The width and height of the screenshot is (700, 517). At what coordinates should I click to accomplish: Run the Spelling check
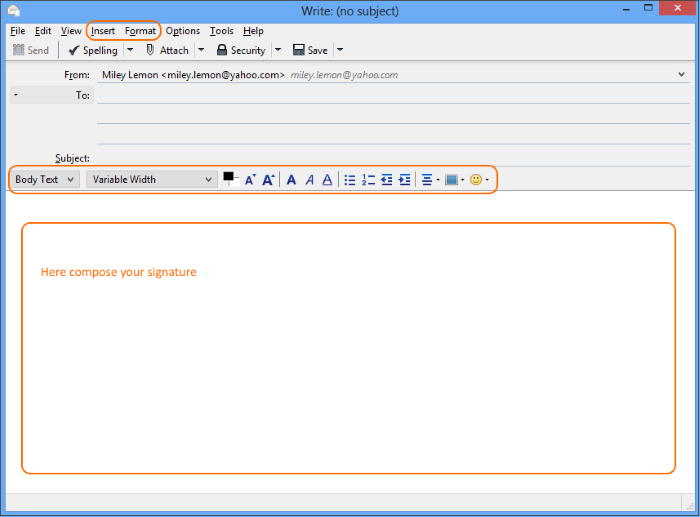pyautogui.click(x=93, y=50)
